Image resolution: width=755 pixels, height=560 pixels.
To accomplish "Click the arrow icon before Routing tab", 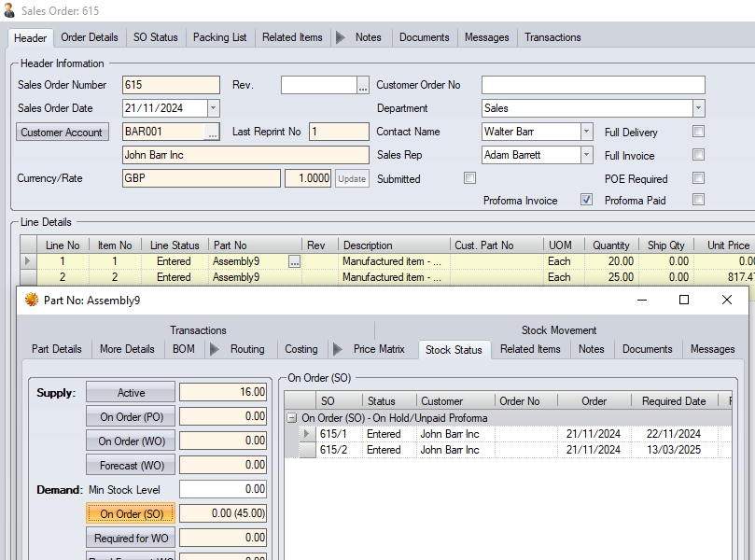I will pos(214,349).
